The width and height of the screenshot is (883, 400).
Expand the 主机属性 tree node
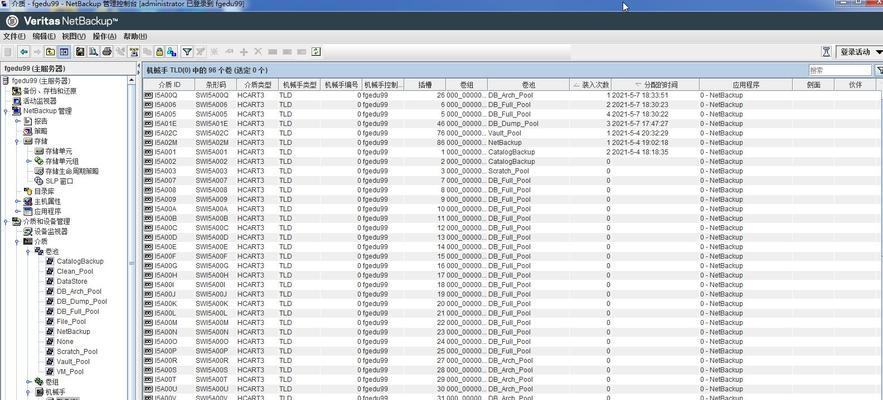pos(17,201)
